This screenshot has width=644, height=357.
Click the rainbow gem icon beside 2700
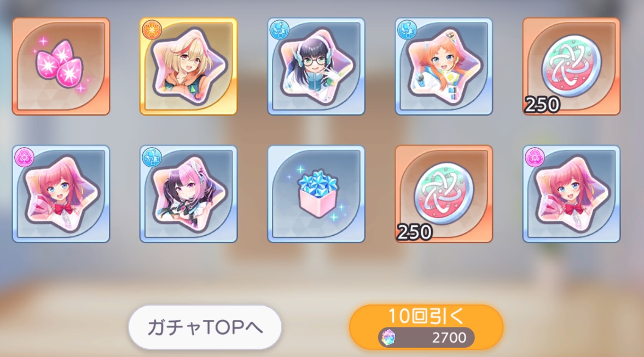coord(388,338)
